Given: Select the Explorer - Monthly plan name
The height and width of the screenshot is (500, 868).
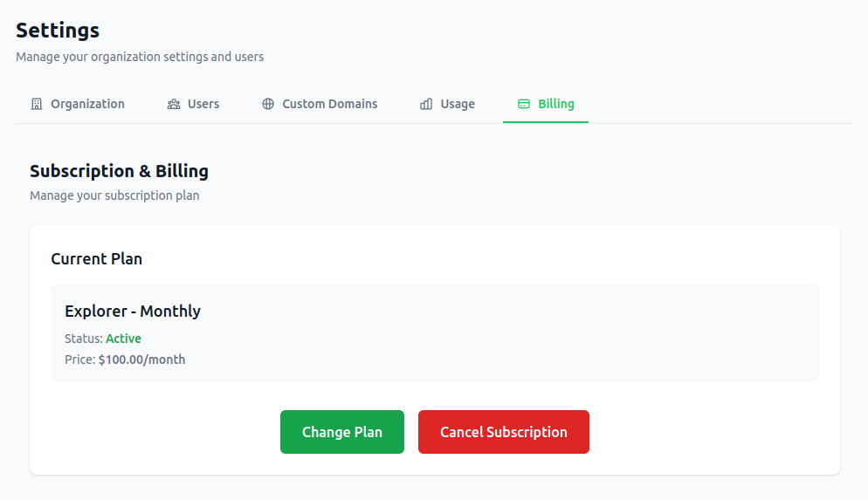Looking at the screenshot, I should coord(133,312).
